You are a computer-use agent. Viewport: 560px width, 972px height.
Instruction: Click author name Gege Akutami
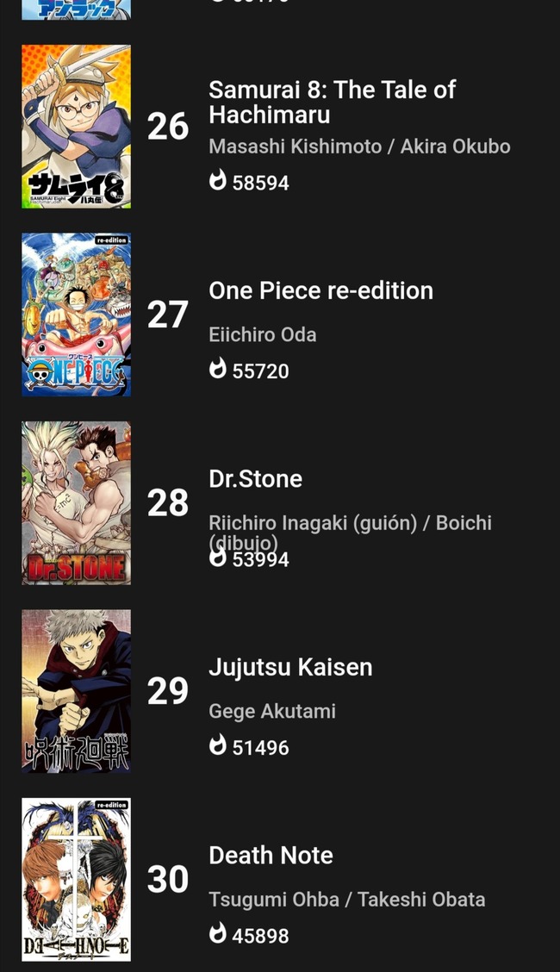pyautogui.click(x=272, y=712)
